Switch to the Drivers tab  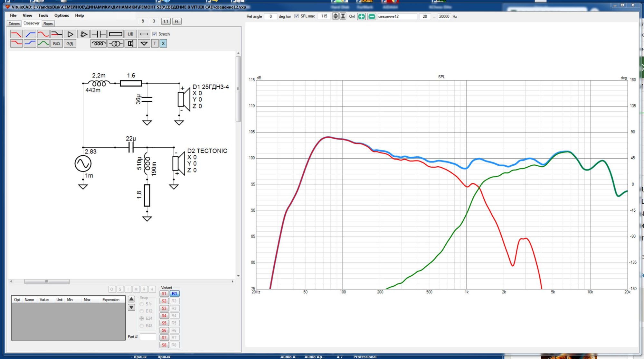(x=14, y=24)
